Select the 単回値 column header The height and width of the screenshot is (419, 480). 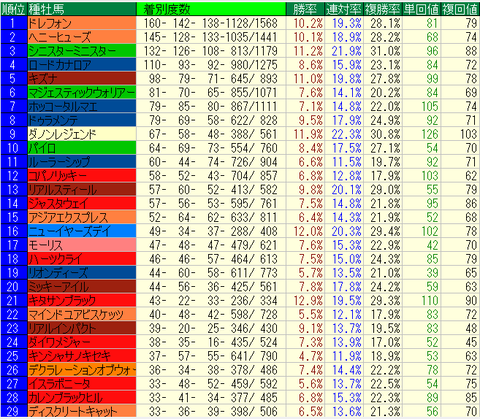coord(421,9)
